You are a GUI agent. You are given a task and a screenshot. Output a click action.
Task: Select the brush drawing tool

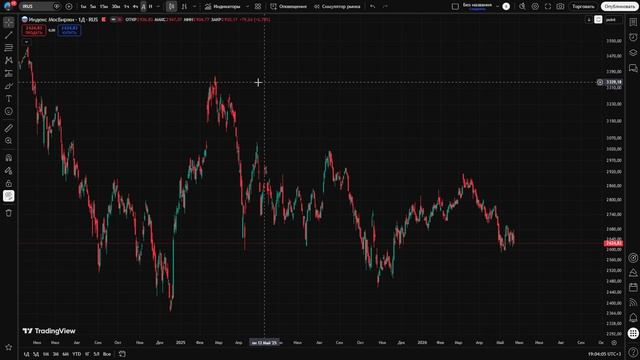[x=9, y=86]
